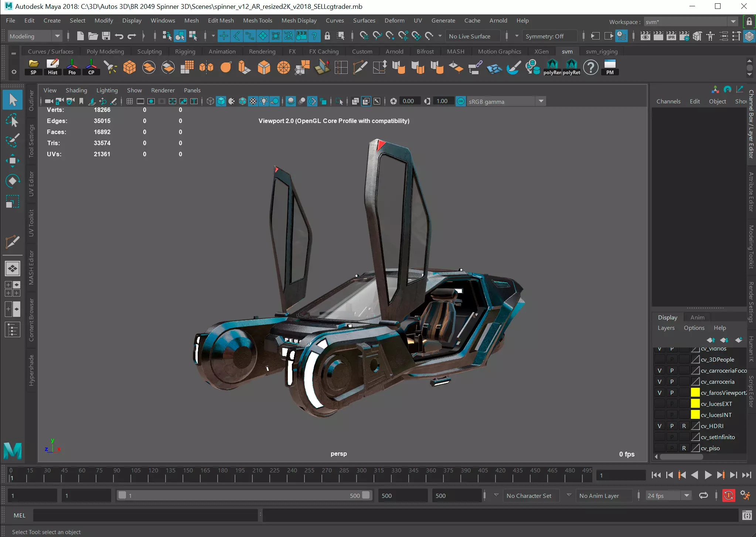The width and height of the screenshot is (756, 537).
Task: Toggle the R display type of cv_piso layer
Action: click(x=684, y=448)
